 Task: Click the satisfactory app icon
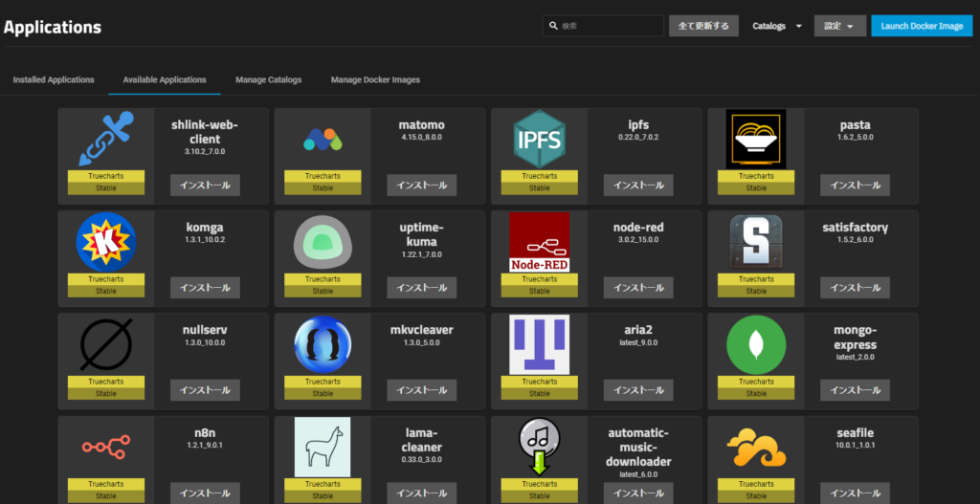[x=756, y=241]
